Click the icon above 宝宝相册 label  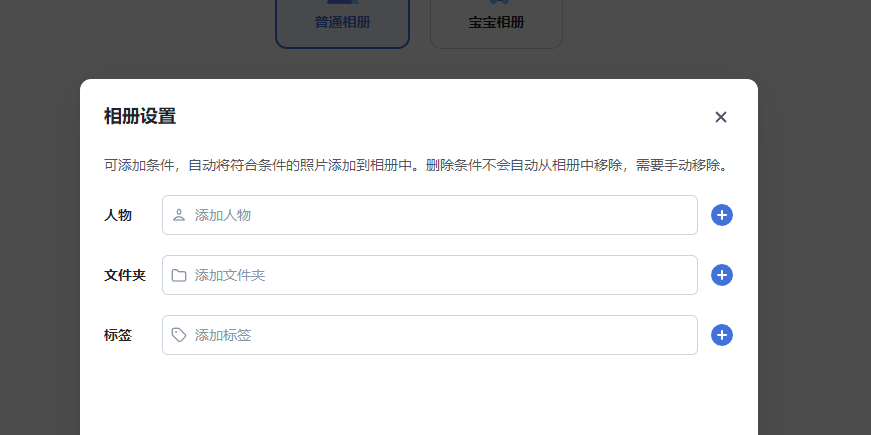(496, 3)
